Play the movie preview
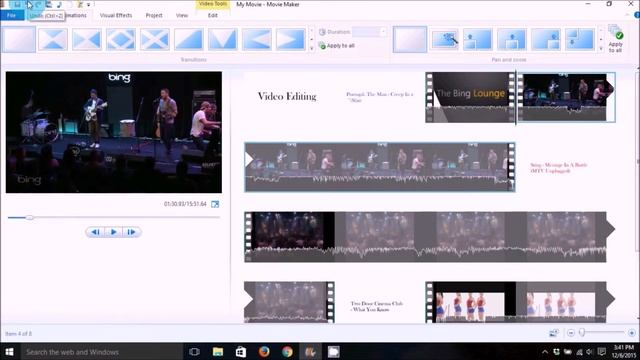 click(x=113, y=232)
